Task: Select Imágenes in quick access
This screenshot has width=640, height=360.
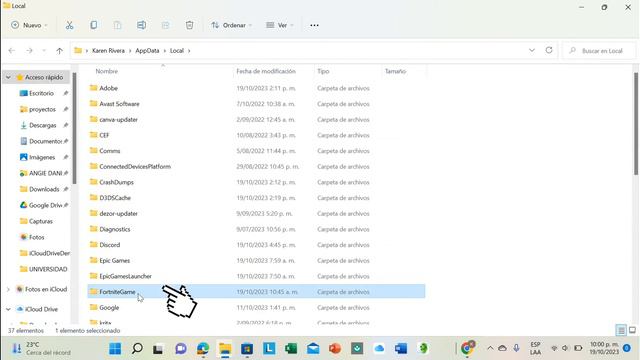Action: (42, 157)
